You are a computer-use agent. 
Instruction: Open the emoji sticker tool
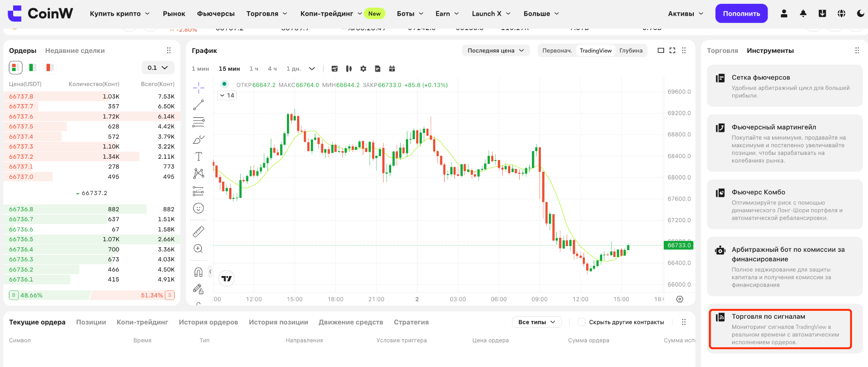point(198,208)
